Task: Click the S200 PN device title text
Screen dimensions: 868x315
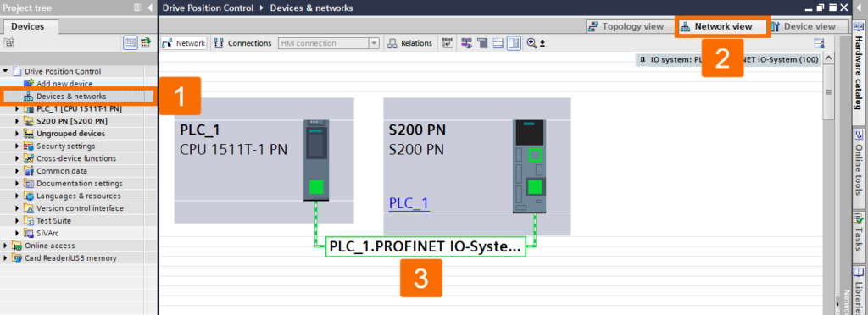Action: (417, 130)
